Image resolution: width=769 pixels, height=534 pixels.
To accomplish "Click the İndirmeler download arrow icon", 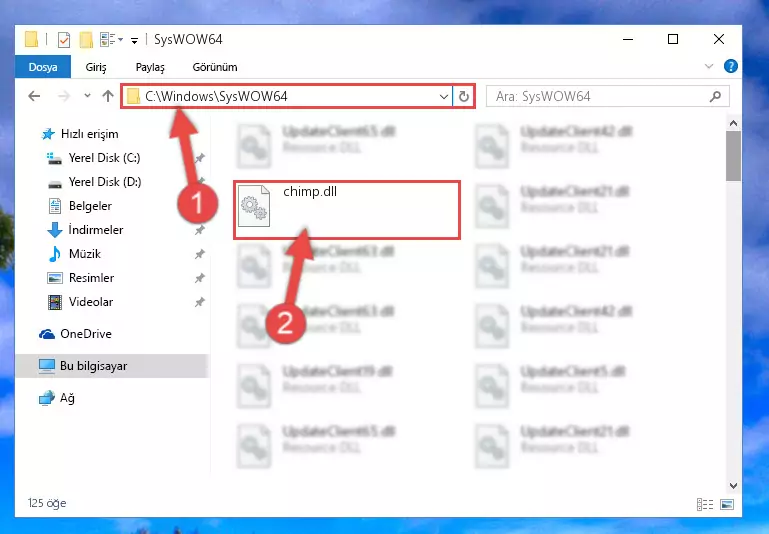I will point(54,229).
